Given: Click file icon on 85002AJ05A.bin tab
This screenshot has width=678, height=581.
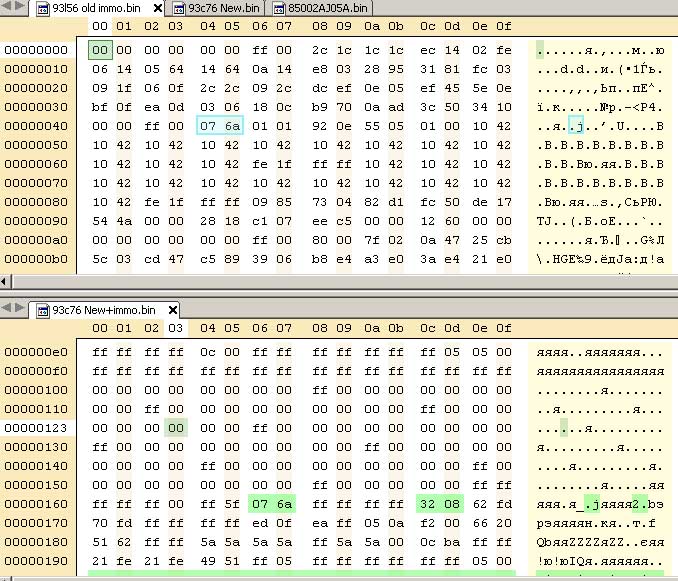Looking at the screenshot, I should 279,9.
